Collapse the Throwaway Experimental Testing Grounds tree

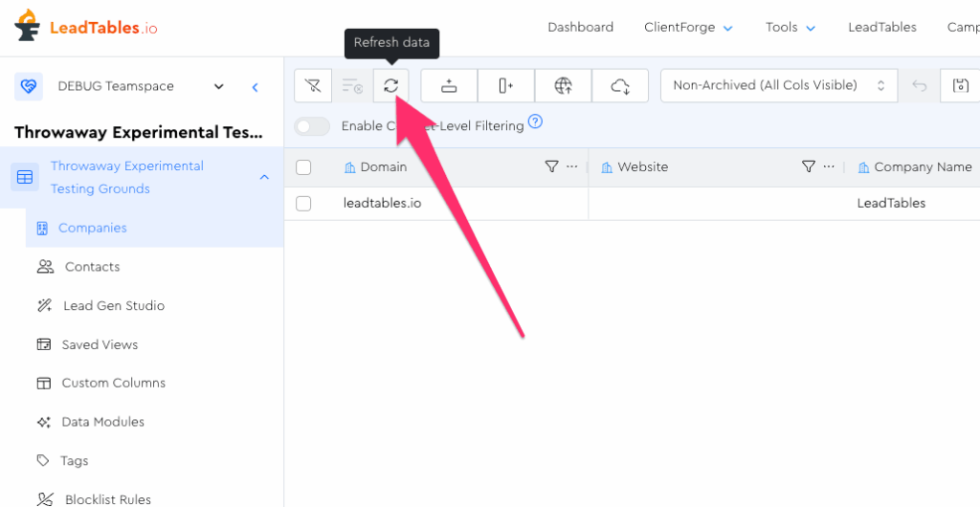click(264, 177)
